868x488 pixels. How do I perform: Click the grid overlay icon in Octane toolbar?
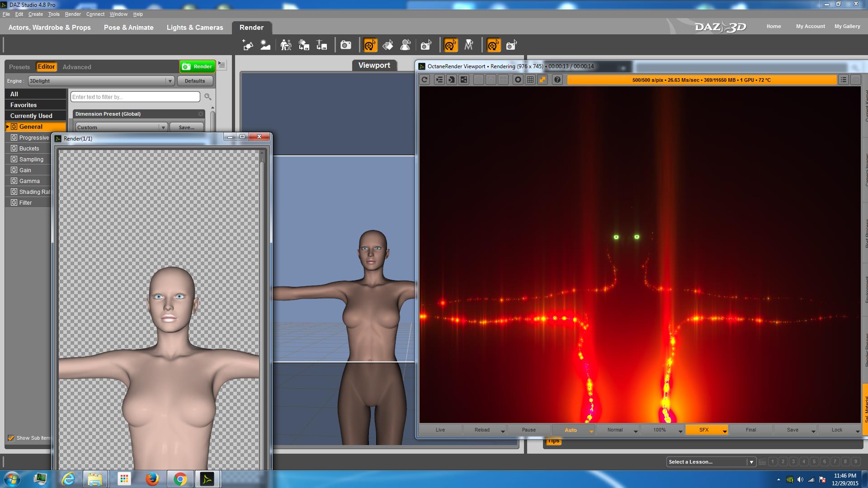pos(530,80)
